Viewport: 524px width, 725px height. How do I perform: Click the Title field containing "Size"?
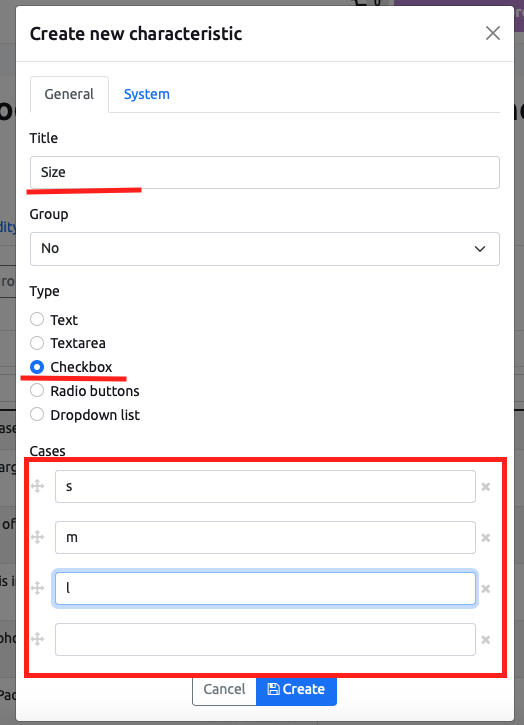(x=265, y=172)
